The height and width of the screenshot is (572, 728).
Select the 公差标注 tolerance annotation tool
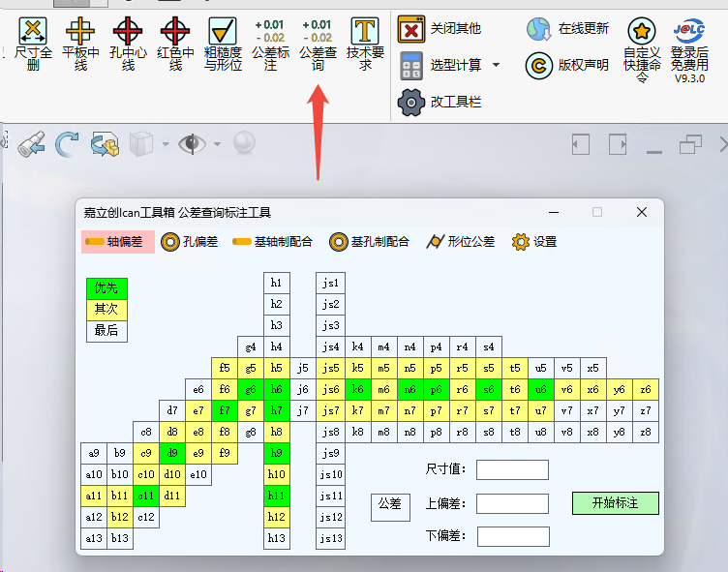pyautogui.click(x=270, y=45)
